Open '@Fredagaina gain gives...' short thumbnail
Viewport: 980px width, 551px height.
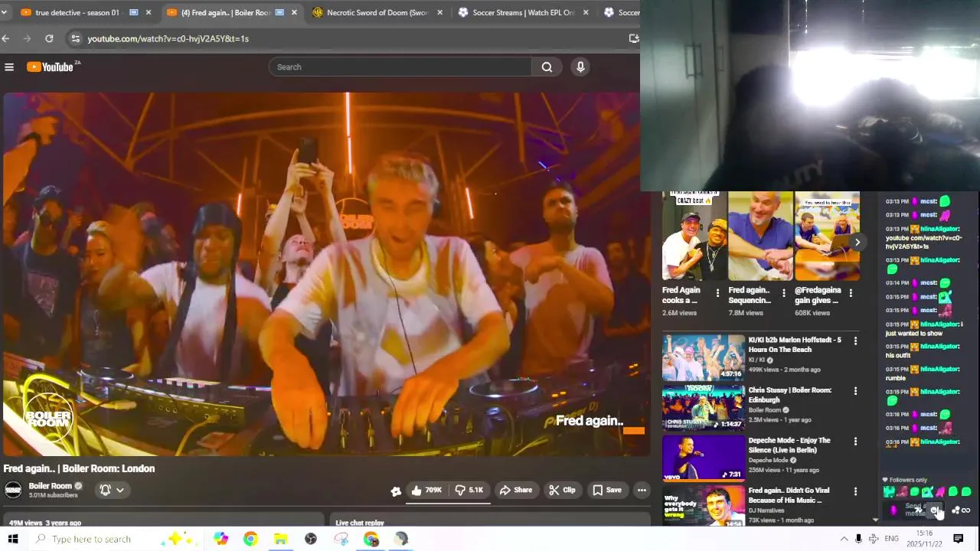click(827, 236)
